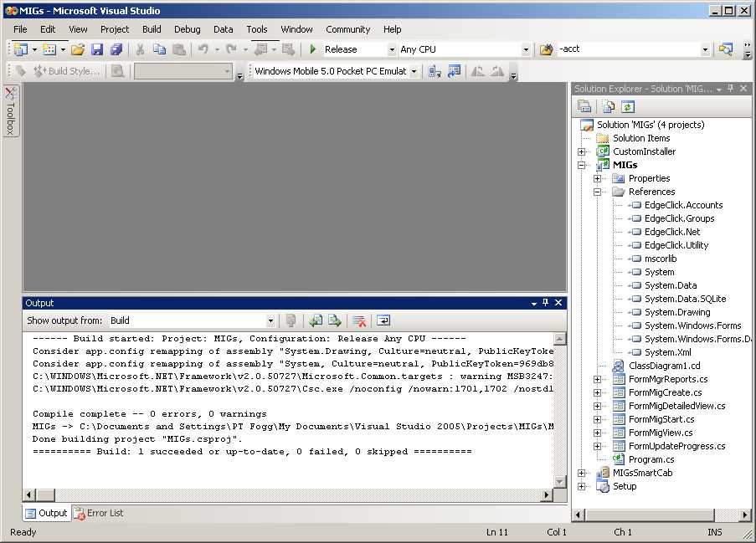Open the Any CPU platform dropdown
Image resolution: width=756 pixels, height=543 pixels.
pos(526,49)
